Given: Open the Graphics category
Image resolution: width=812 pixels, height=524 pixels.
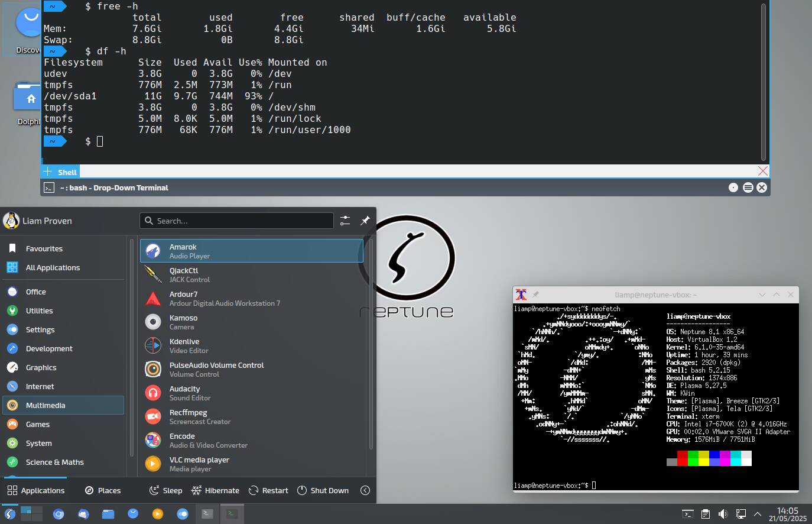Looking at the screenshot, I should (x=63, y=367).
